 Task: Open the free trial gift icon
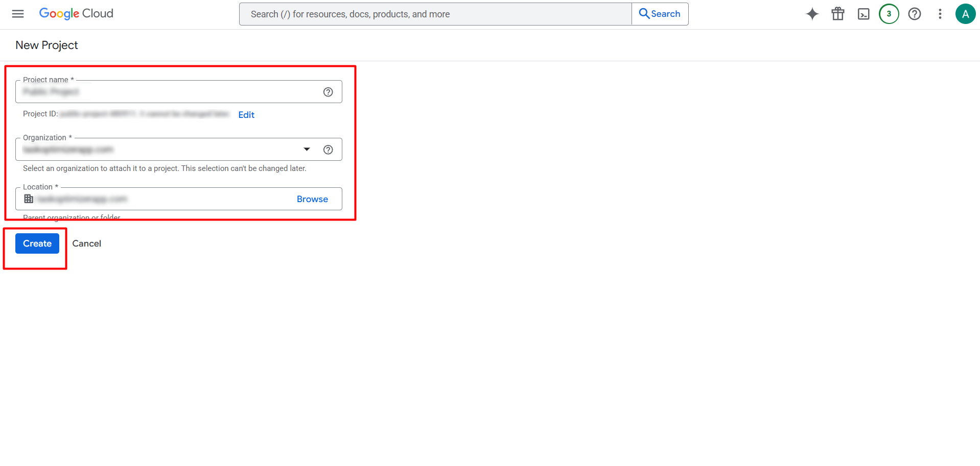[838, 14]
